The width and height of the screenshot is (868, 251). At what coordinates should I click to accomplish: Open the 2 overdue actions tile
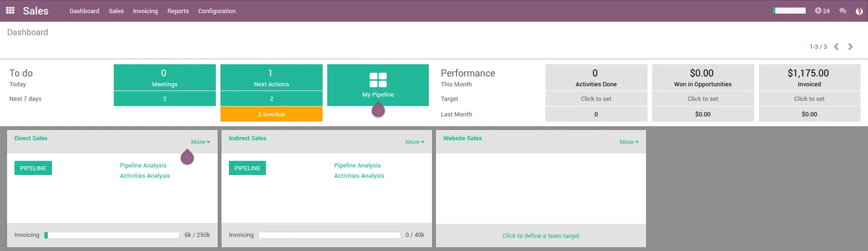(271, 114)
